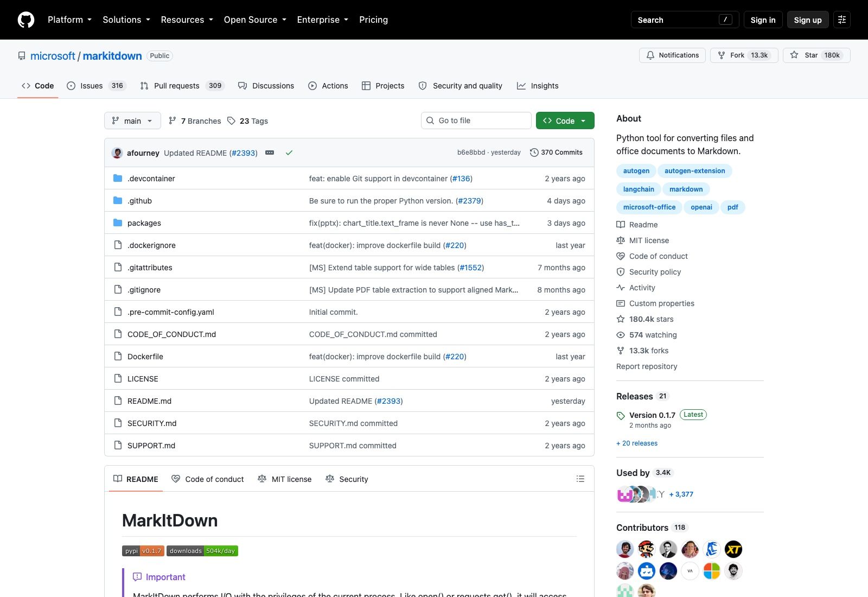Open the main branch selector dropdown

coord(132,120)
